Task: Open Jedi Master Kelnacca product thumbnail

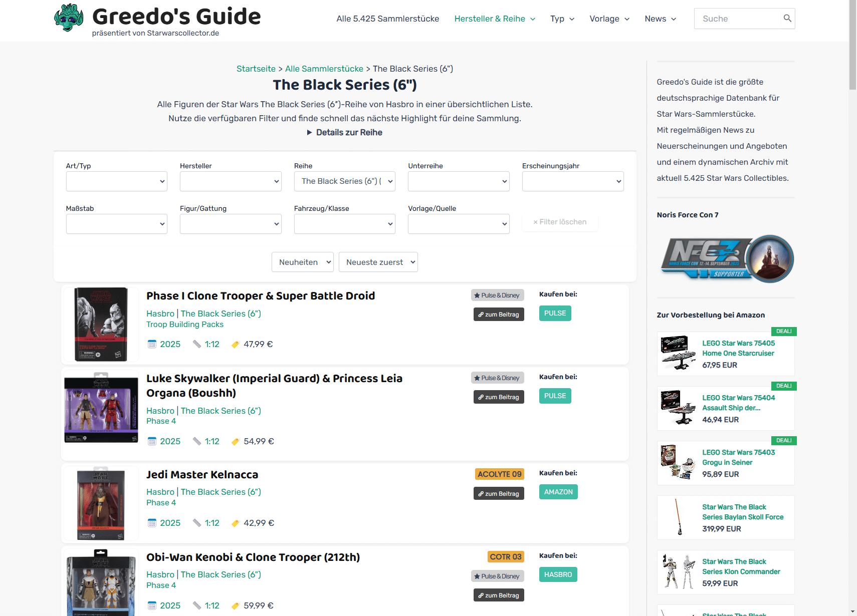Action: point(101,503)
